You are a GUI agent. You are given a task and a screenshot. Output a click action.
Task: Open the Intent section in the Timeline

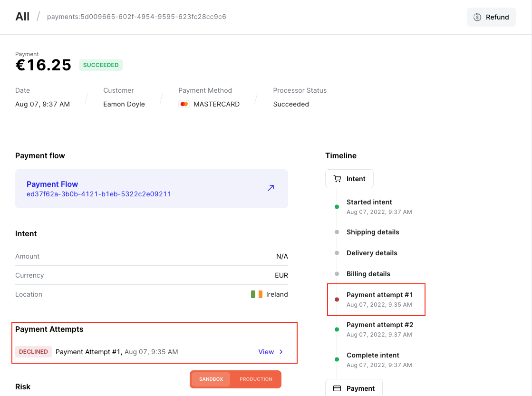[x=349, y=178]
